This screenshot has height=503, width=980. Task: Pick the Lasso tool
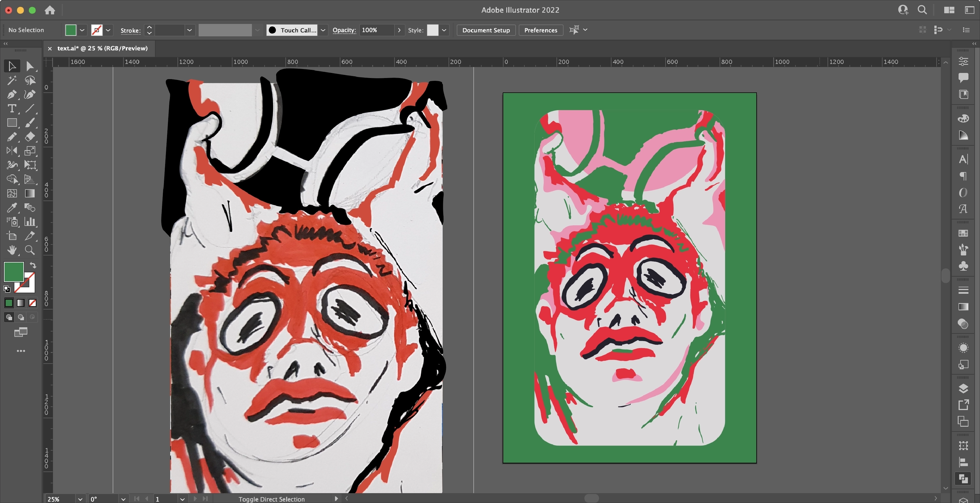30,81
